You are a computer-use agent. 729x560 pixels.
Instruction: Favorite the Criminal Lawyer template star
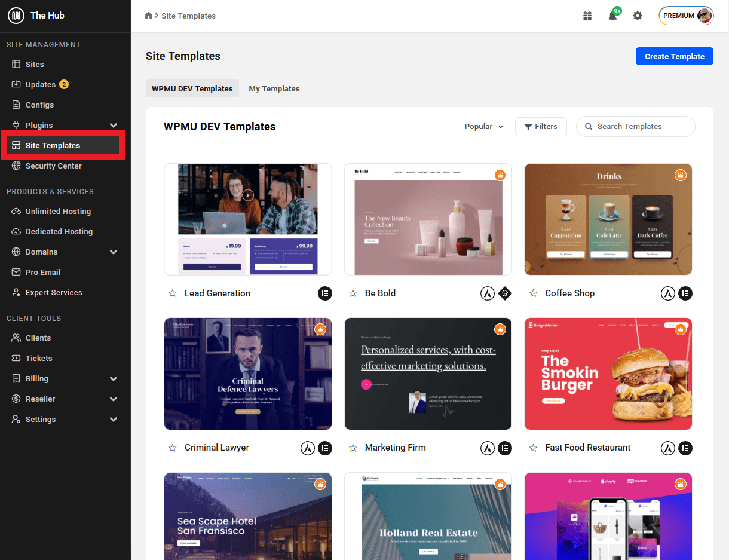[x=173, y=448]
